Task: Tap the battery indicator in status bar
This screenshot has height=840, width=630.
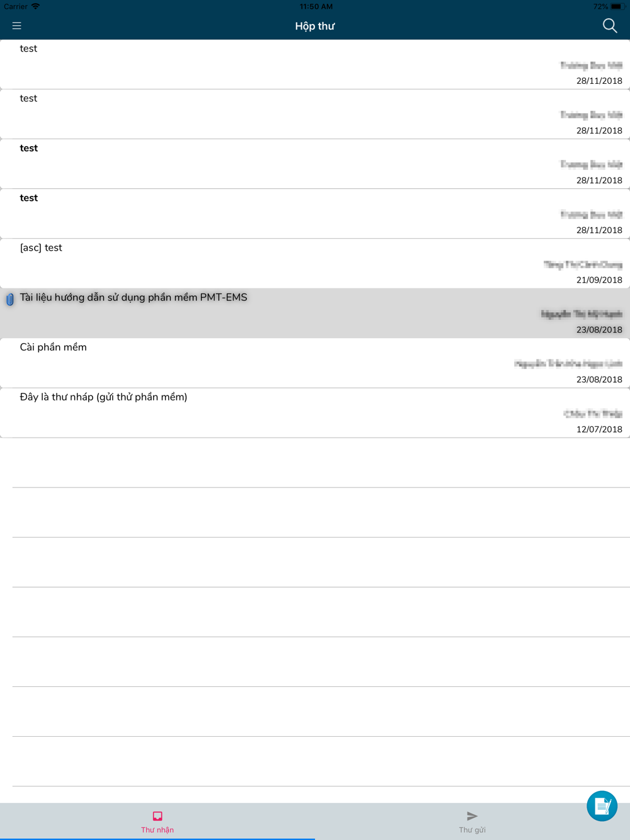Action: (617, 6)
